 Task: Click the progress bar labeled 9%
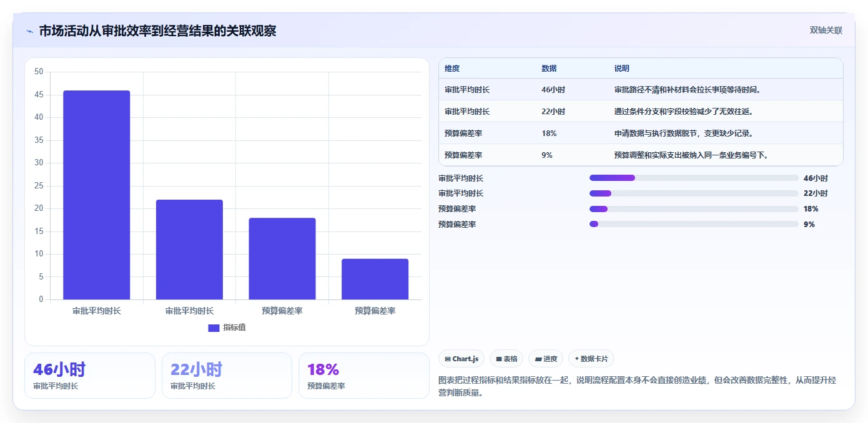coord(694,224)
